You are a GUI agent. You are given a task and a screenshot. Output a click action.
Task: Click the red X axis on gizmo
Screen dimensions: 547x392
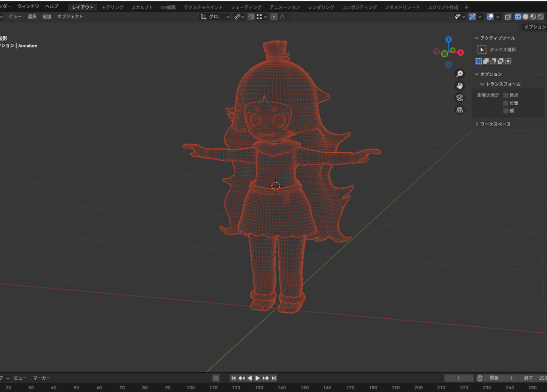click(460, 52)
